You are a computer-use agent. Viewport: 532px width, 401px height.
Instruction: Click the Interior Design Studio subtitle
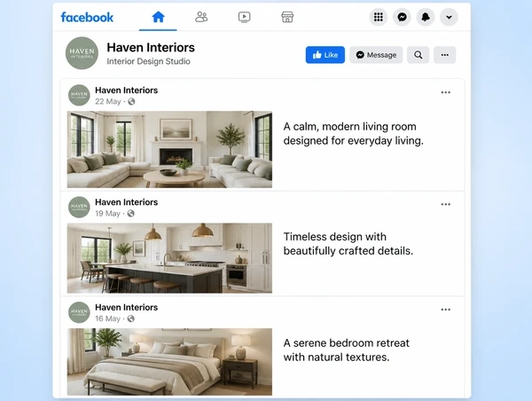point(148,61)
